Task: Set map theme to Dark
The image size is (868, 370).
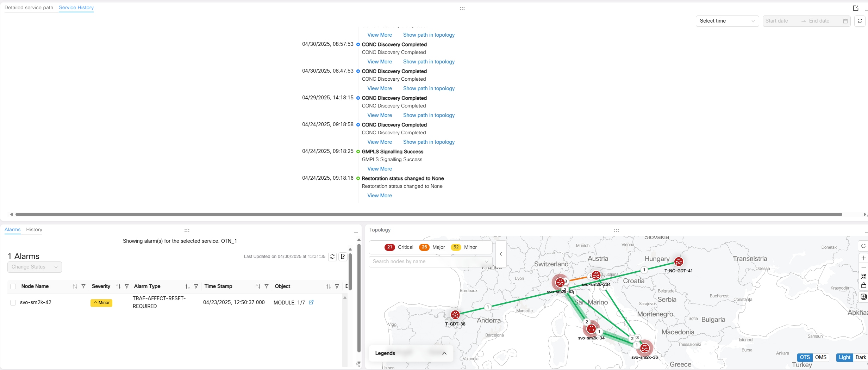Action: [861, 357]
